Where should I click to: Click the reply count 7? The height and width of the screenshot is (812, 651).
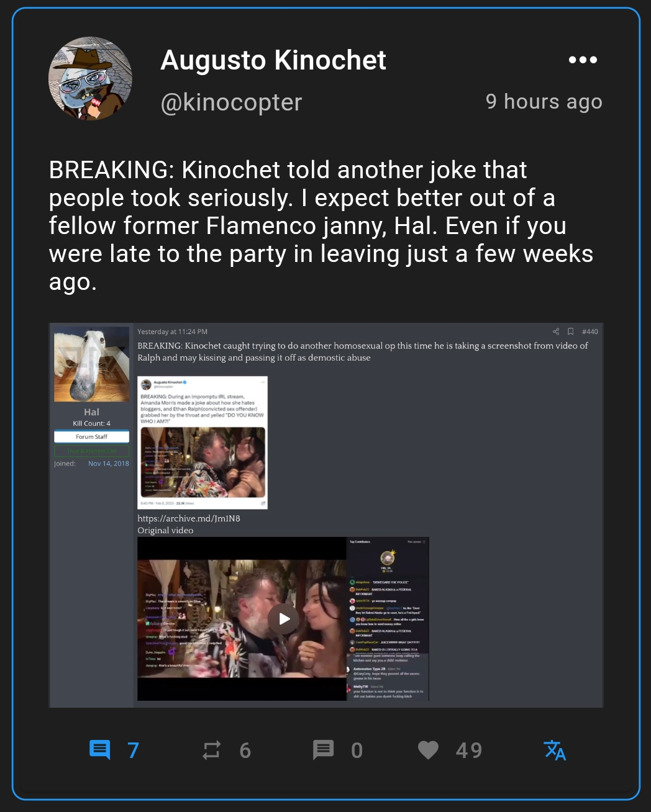[x=133, y=750]
